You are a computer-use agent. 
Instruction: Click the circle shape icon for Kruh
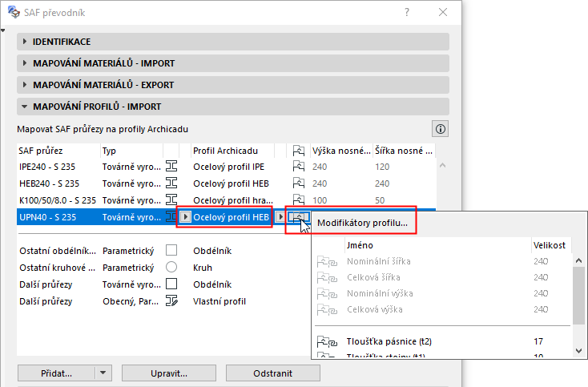pyautogui.click(x=171, y=267)
